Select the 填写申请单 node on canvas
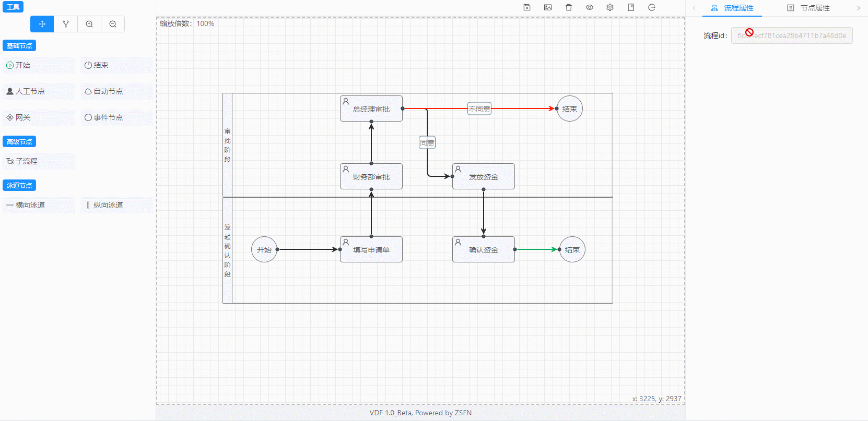This screenshot has height=421, width=868. pyautogui.click(x=371, y=249)
